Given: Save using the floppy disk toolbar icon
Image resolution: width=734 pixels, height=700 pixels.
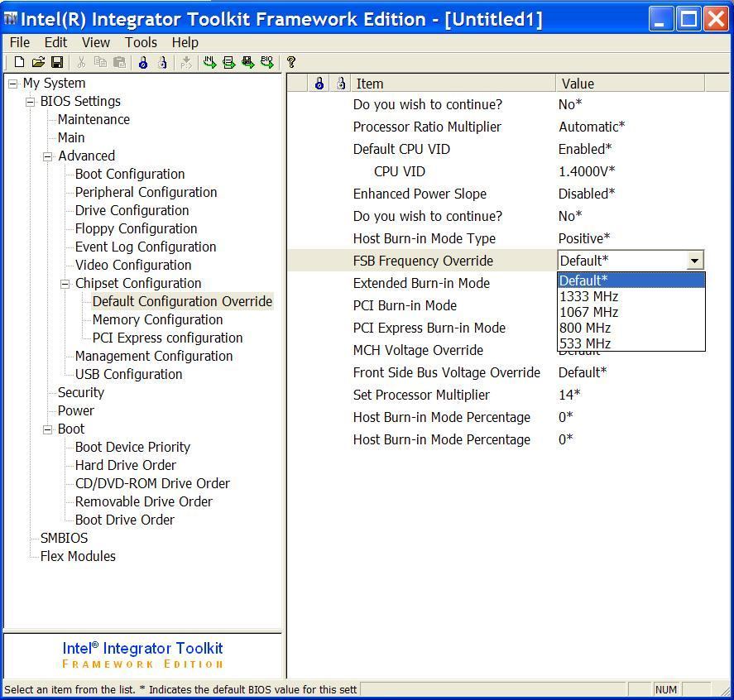Looking at the screenshot, I should click(57, 62).
